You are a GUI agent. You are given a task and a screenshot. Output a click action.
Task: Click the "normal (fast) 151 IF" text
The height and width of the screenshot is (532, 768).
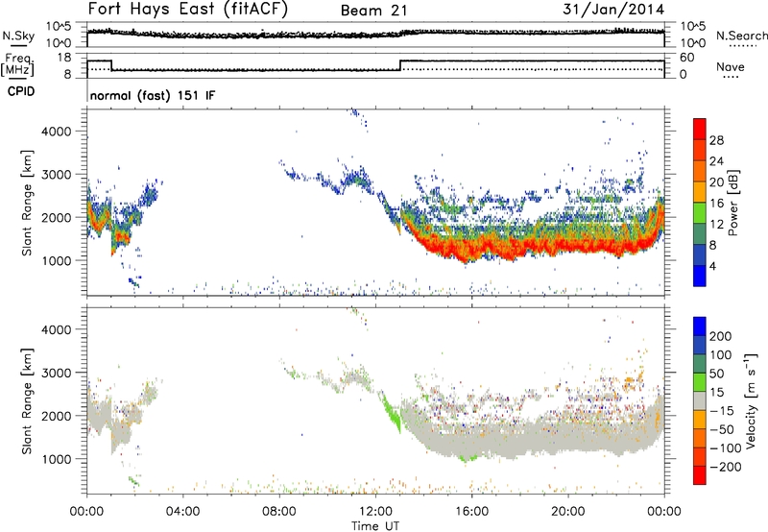pyautogui.click(x=153, y=95)
